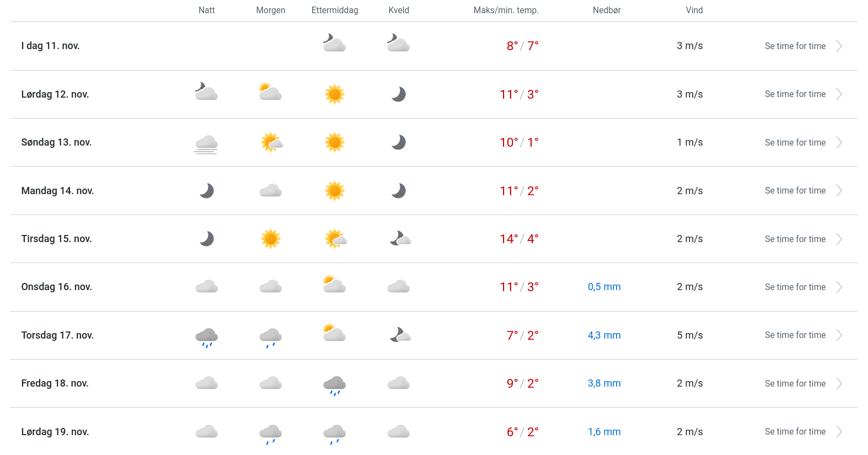Open 'Se time for time' for Tirsdag 15. nov.
868x455 pixels.
coord(795,239)
